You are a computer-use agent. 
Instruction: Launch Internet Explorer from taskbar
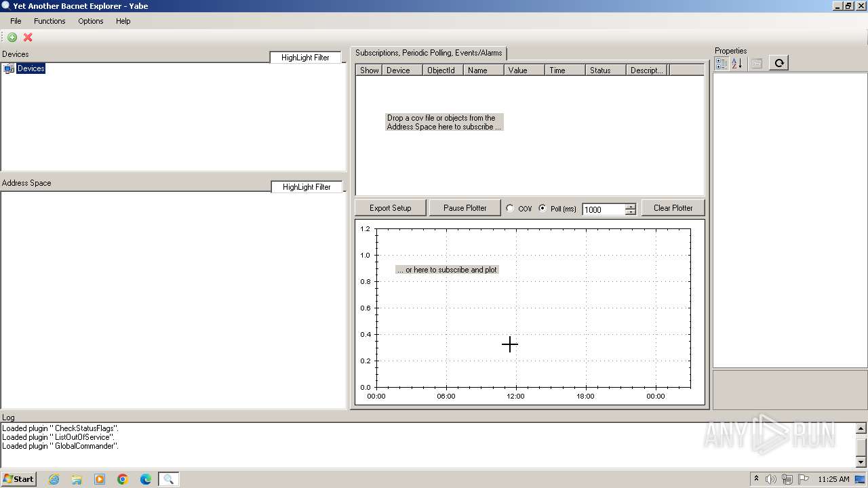tap(54, 479)
